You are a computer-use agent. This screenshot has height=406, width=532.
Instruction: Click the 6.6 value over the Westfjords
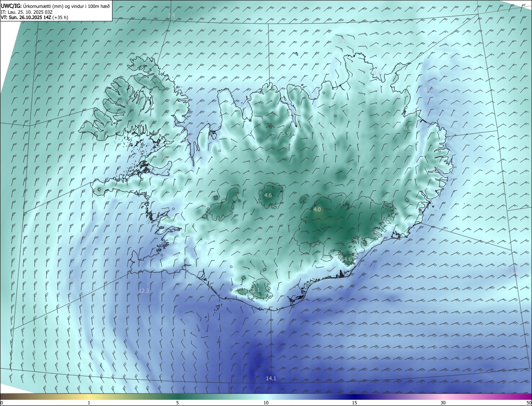[x=127, y=103]
